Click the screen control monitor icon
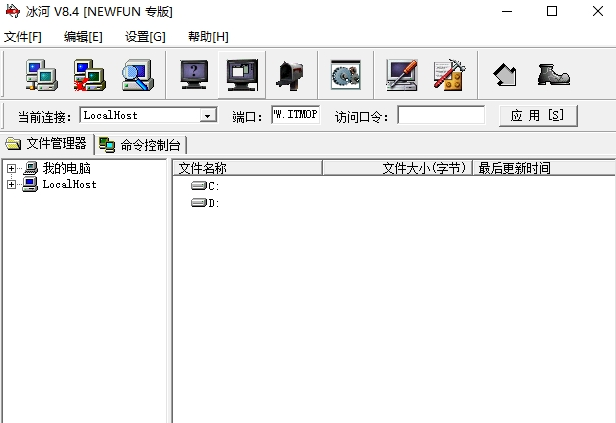 click(242, 75)
